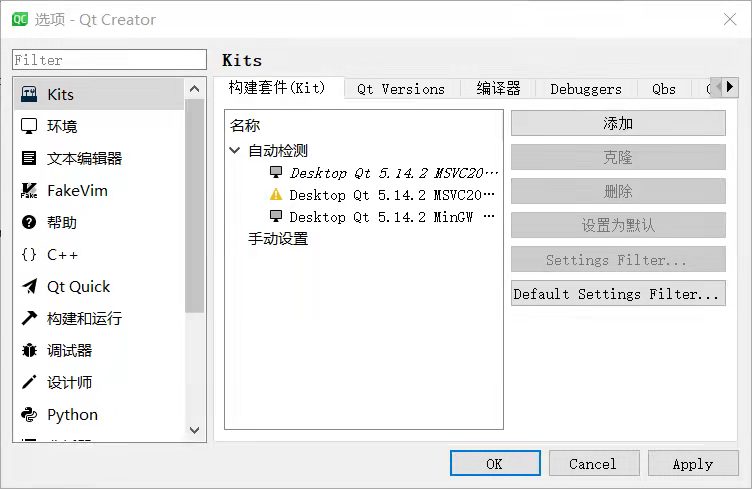Click the Python logo icon in sidebar
Screen dimensions: 752x489
[29, 414]
